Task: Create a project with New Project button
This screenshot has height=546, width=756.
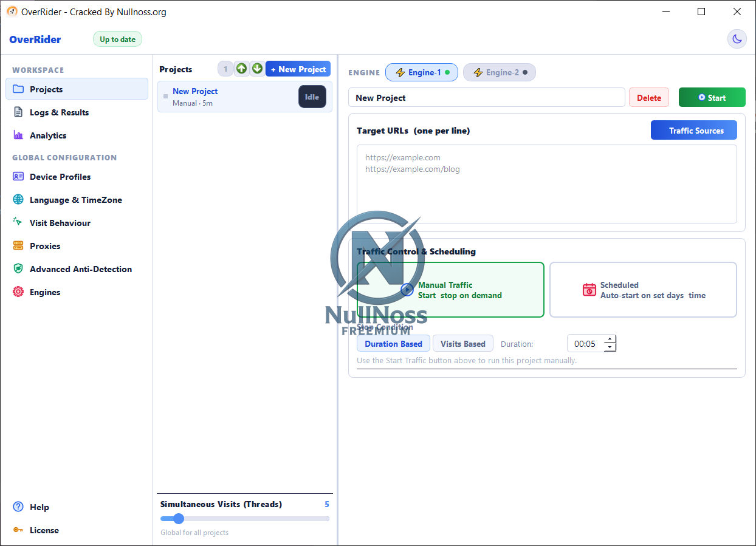Action: click(298, 69)
